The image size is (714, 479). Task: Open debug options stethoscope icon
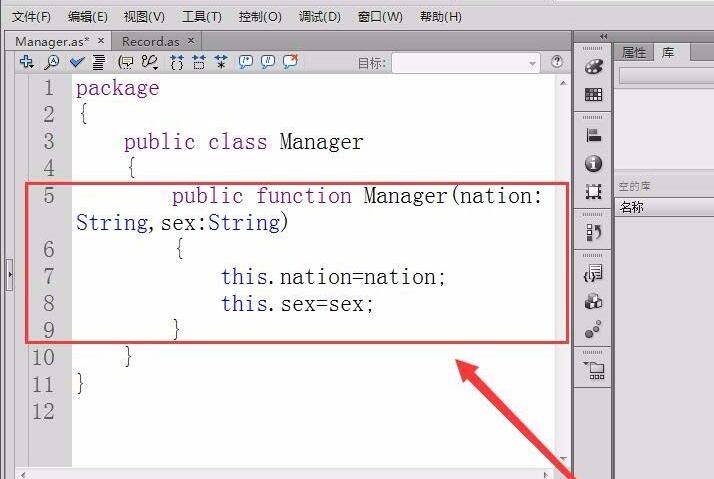point(150,62)
